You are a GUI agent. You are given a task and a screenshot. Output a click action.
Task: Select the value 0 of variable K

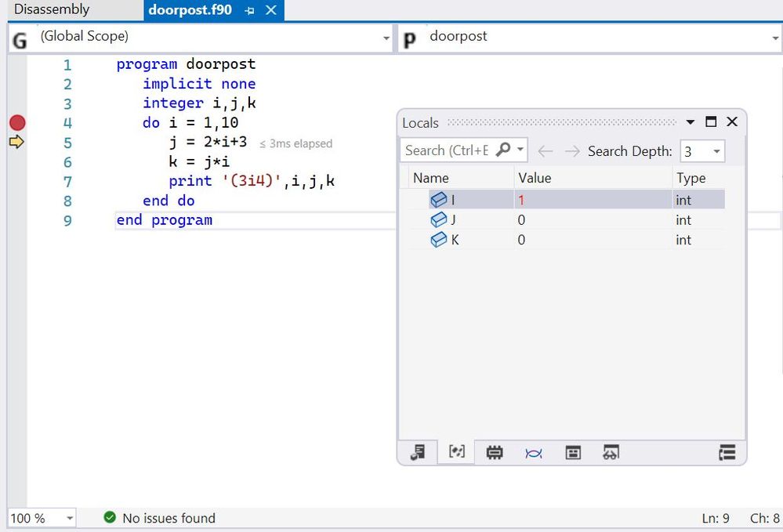(521, 240)
